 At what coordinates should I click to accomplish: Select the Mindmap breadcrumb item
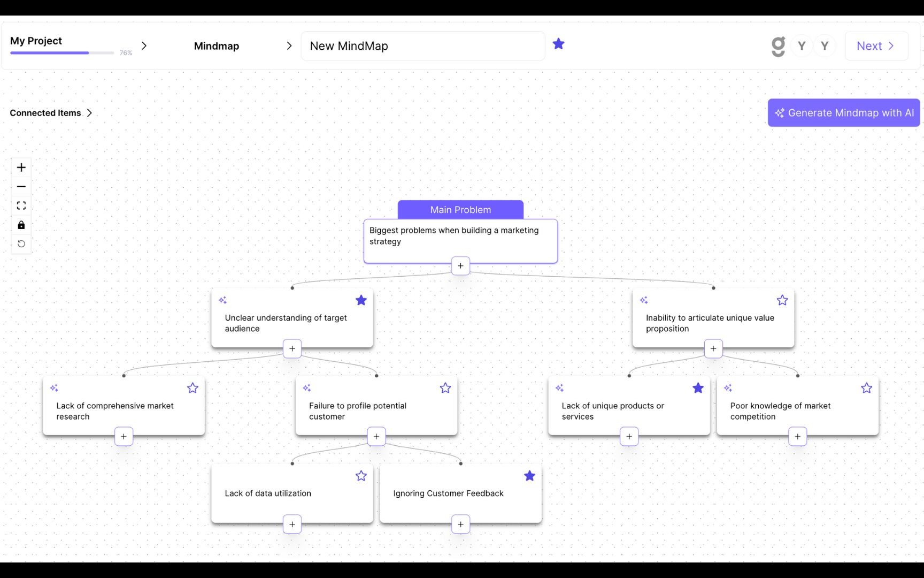click(216, 46)
